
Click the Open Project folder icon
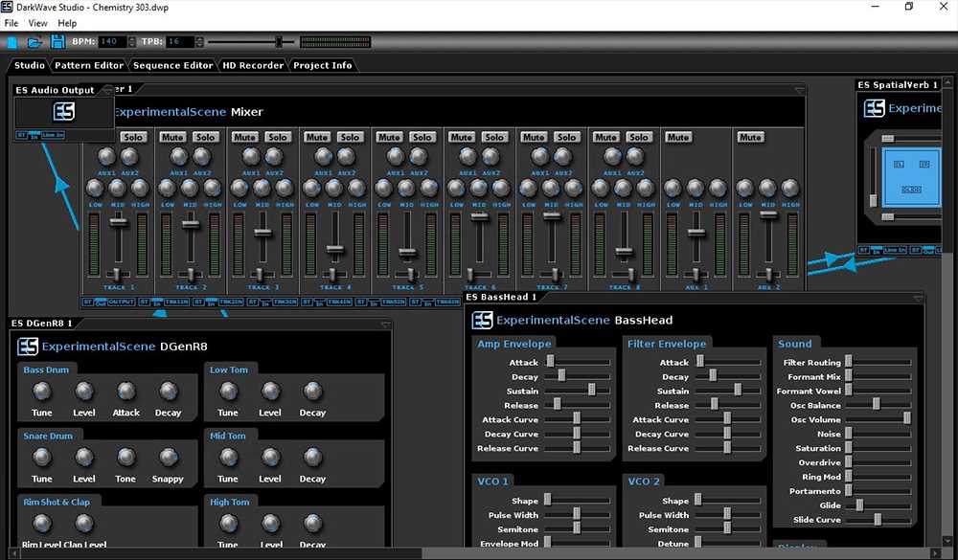[x=34, y=42]
